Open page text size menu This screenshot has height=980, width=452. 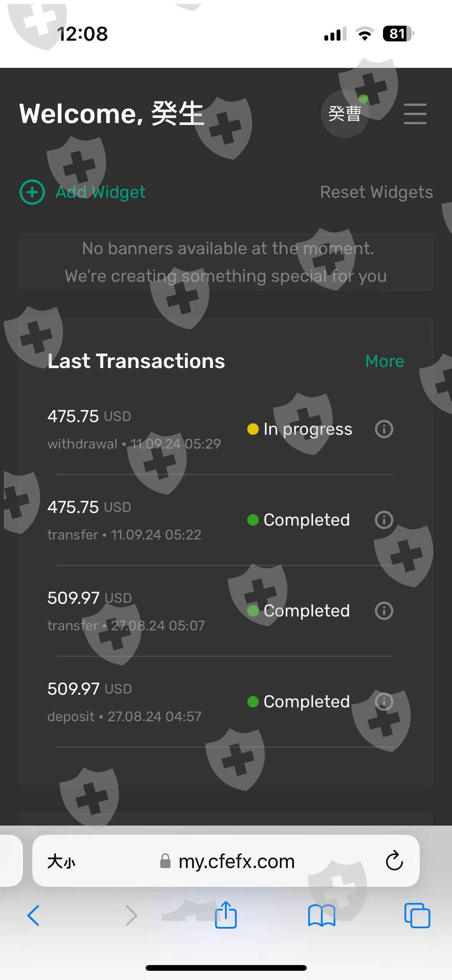[x=61, y=862]
